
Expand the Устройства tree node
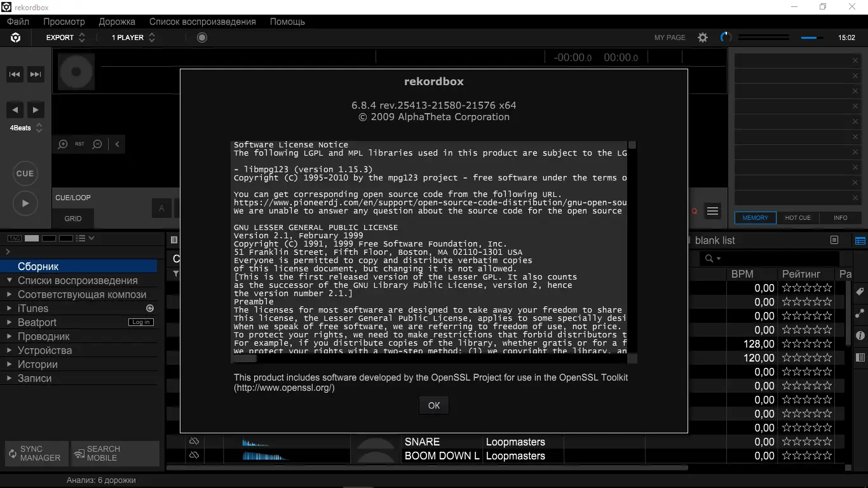(x=10, y=350)
